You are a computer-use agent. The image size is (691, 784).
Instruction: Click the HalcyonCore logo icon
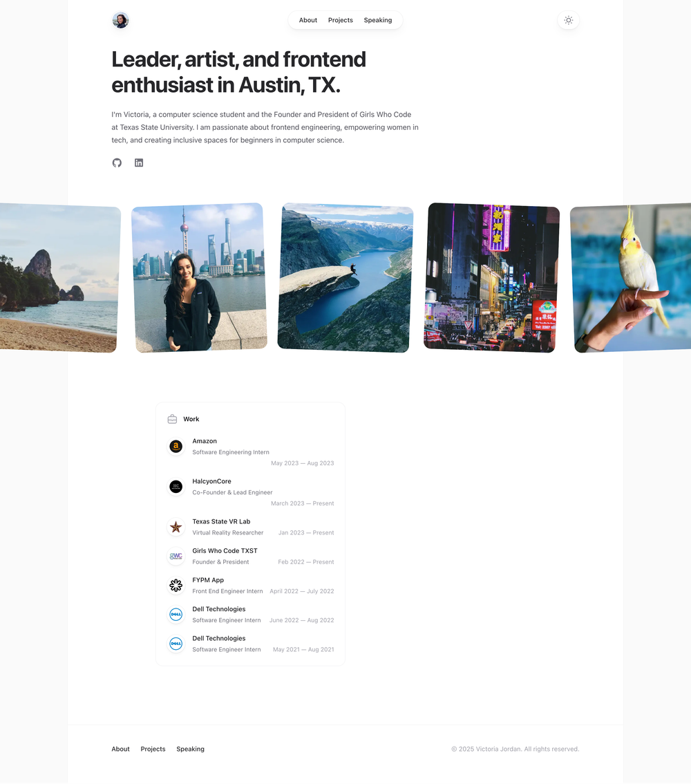coord(176,487)
